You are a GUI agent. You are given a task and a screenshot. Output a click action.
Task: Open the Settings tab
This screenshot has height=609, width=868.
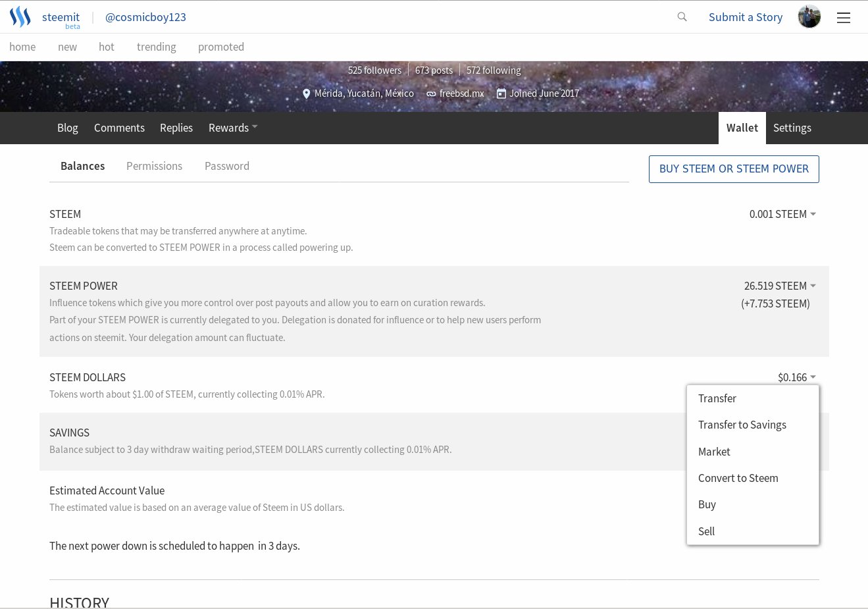click(792, 128)
